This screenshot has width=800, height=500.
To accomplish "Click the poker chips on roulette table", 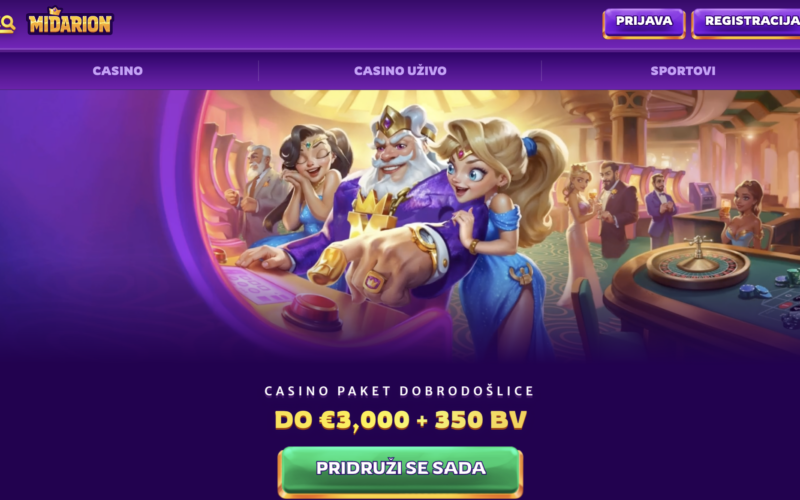I will pyautogui.click(x=755, y=291).
